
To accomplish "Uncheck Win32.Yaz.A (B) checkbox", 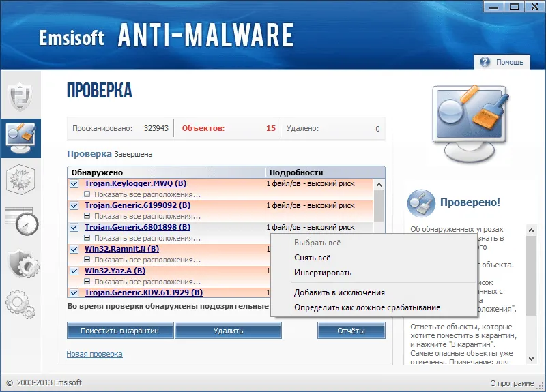I will (x=74, y=271).
